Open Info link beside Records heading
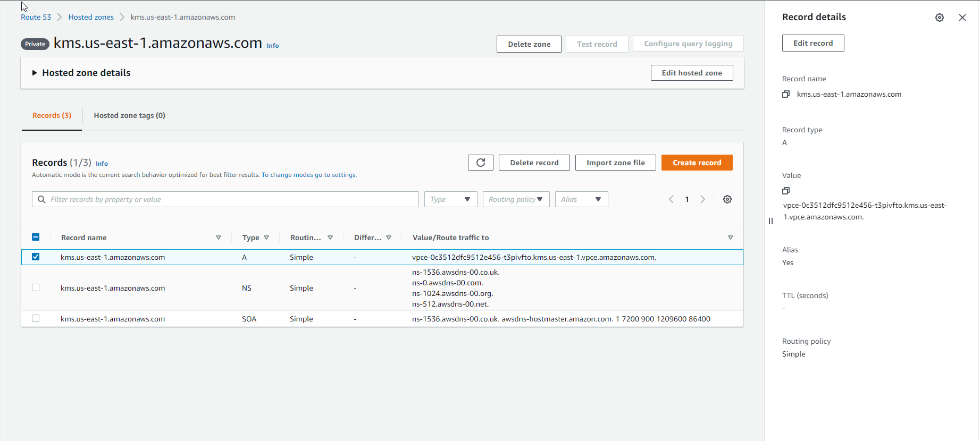Image resolution: width=980 pixels, height=441 pixels. (102, 164)
